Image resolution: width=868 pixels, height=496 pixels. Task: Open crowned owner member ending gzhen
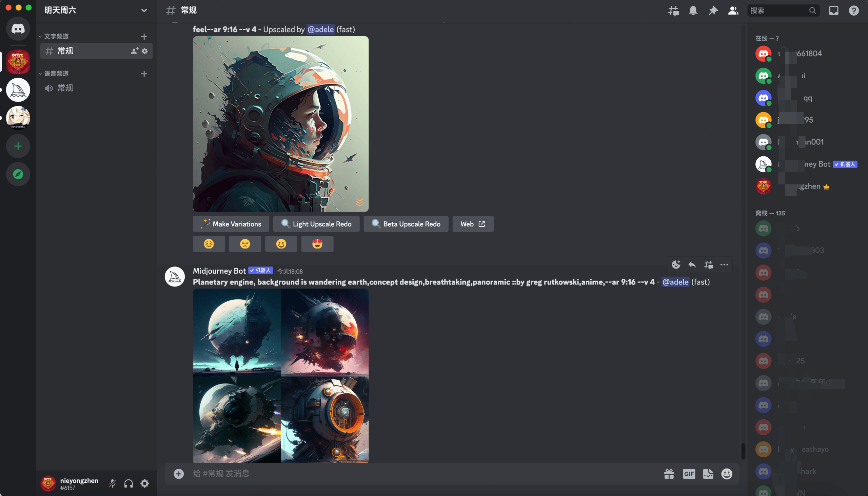tap(806, 186)
